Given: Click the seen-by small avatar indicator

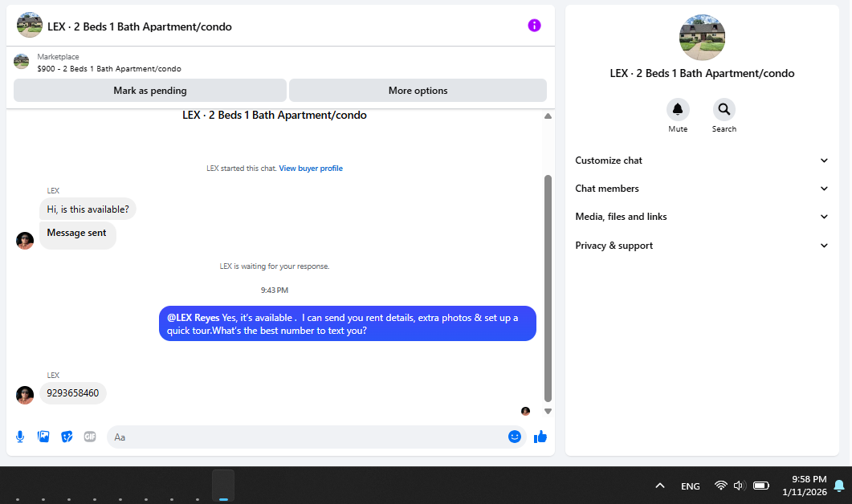Looking at the screenshot, I should tap(525, 411).
